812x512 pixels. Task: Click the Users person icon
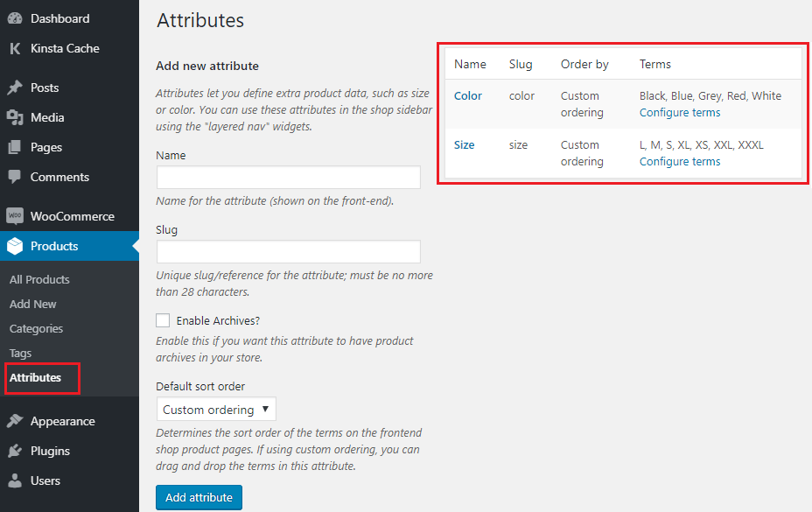click(15, 480)
